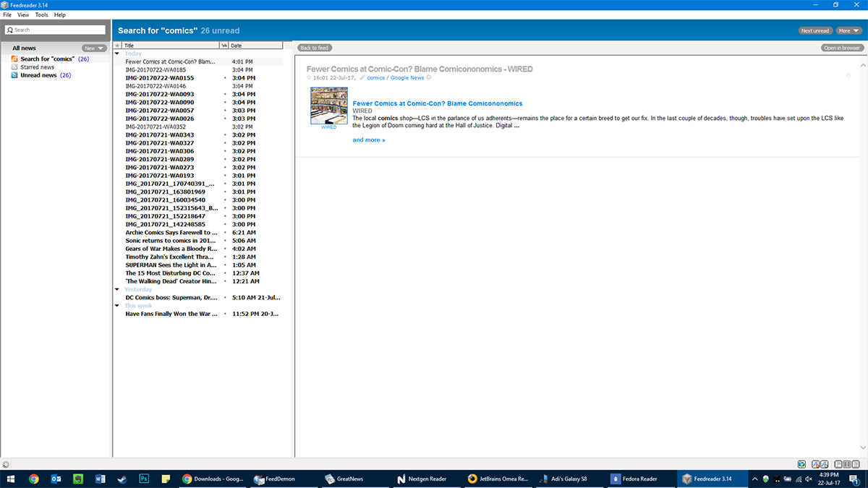
Task: Click the status bar icon with orange dot
Action: 816,464
